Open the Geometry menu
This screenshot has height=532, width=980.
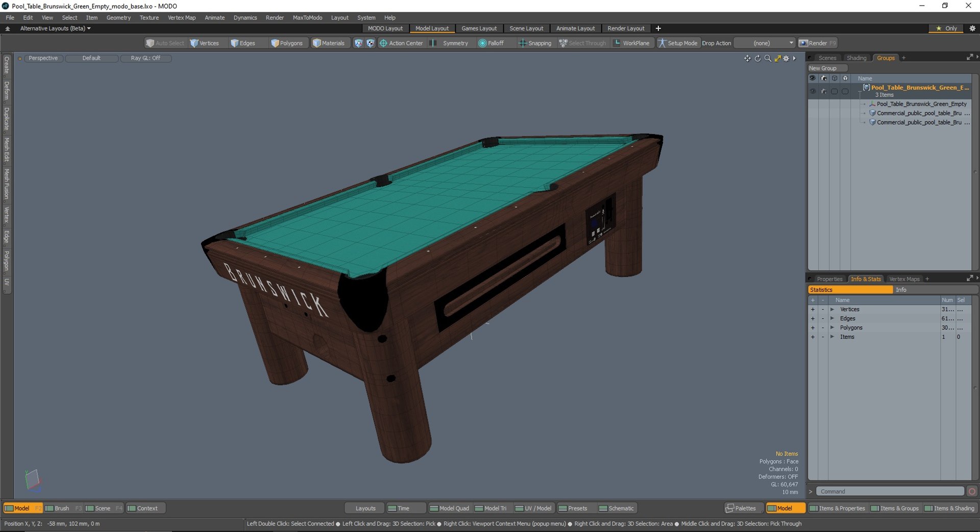pos(118,17)
